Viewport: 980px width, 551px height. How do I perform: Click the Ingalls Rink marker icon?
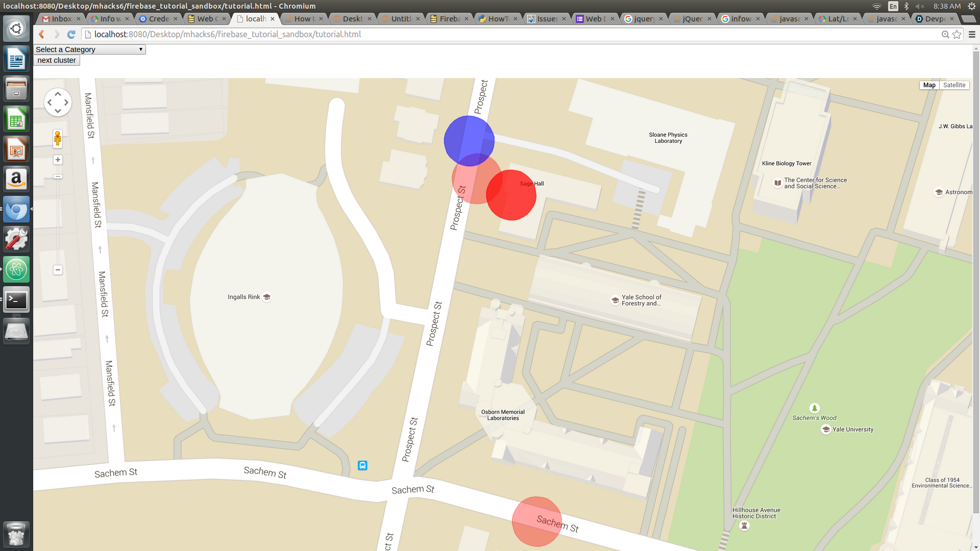pos(266,297)
